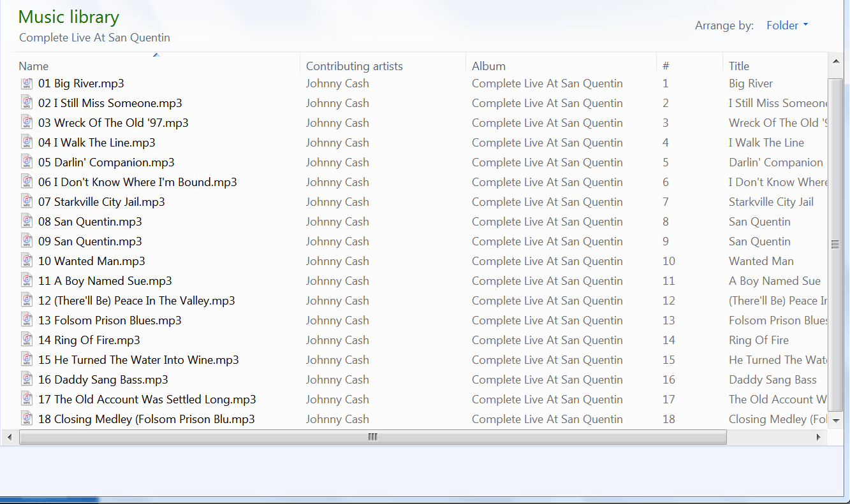850x504 pixels.
Task: Click the icon for 06 I Don't Know Where I'm Bound.mp3
Action: pos(27,182)
